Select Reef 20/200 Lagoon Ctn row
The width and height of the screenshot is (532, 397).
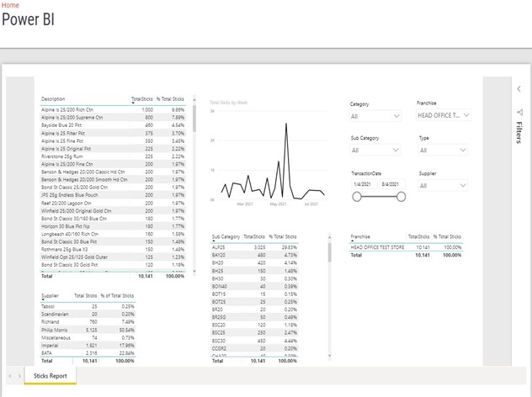point(113,203)
